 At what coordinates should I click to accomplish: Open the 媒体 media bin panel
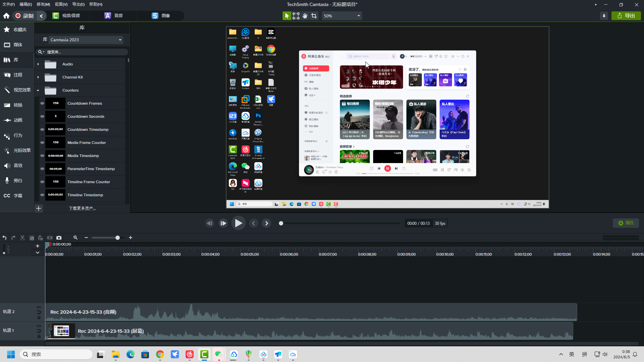pyautogui.click(x=17, y=45)
